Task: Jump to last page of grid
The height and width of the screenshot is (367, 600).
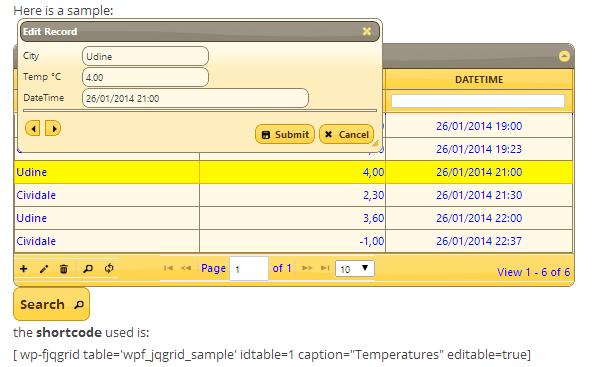Action: tap(325, 268)
